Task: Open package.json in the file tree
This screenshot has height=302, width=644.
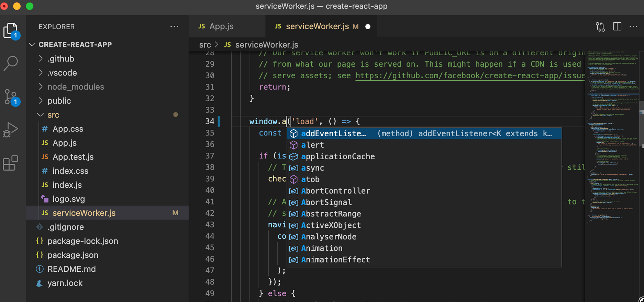Action: pyautogui.click(x=108, y=255)
